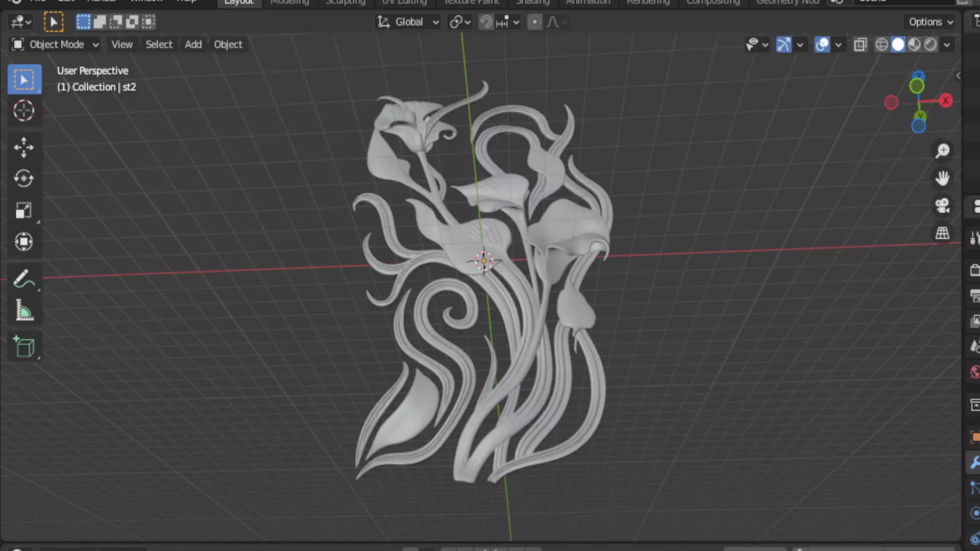Select the Cursor tool in toolbar
This screenshot has width=980, height=551.
coord(23,111)
